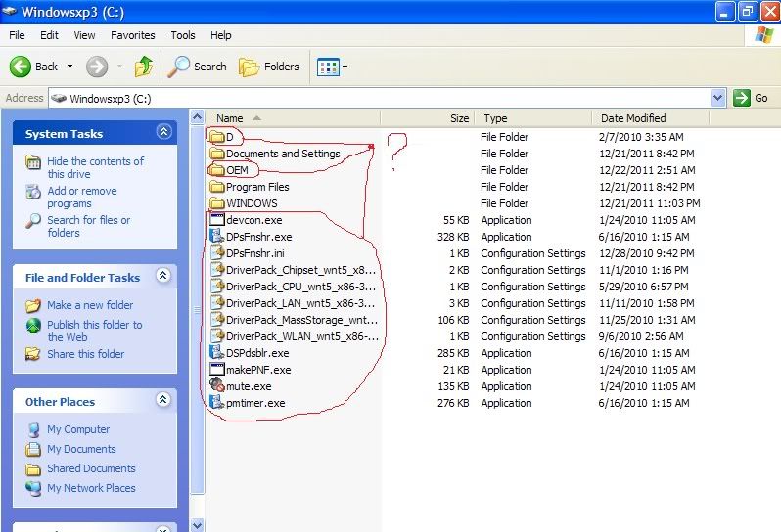Select the DSPdsblr.exe file icon
The width and height of the screenshot is (781, 532).
(x=217, y=353)
